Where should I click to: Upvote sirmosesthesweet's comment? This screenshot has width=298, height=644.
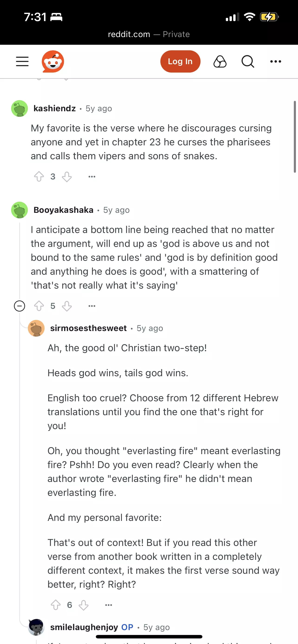point(56,605)
